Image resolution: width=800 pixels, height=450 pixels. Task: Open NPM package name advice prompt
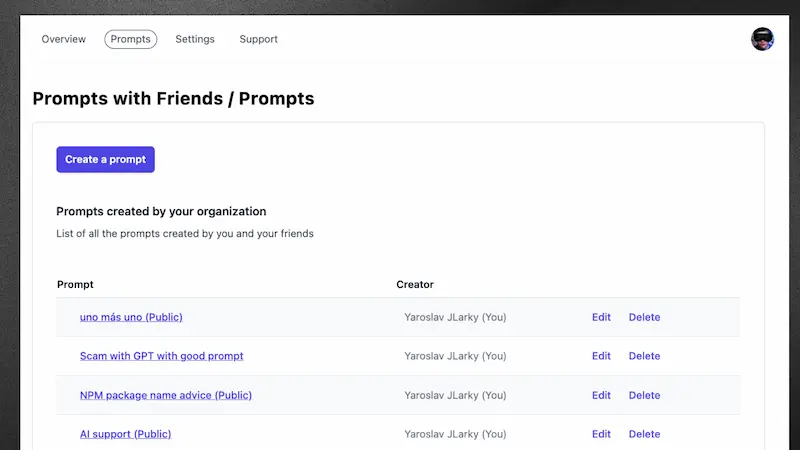pyautogui.click(x=165, y=395)
